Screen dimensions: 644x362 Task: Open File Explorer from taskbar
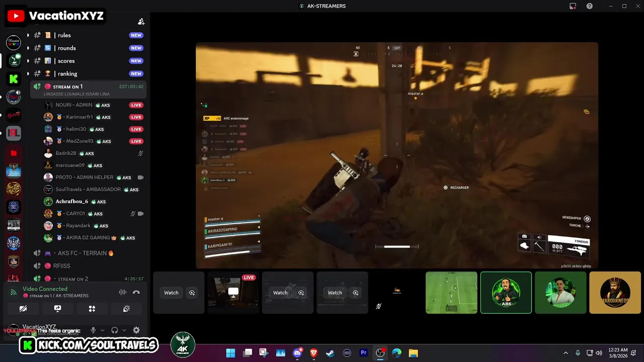[x=413, y=353]
